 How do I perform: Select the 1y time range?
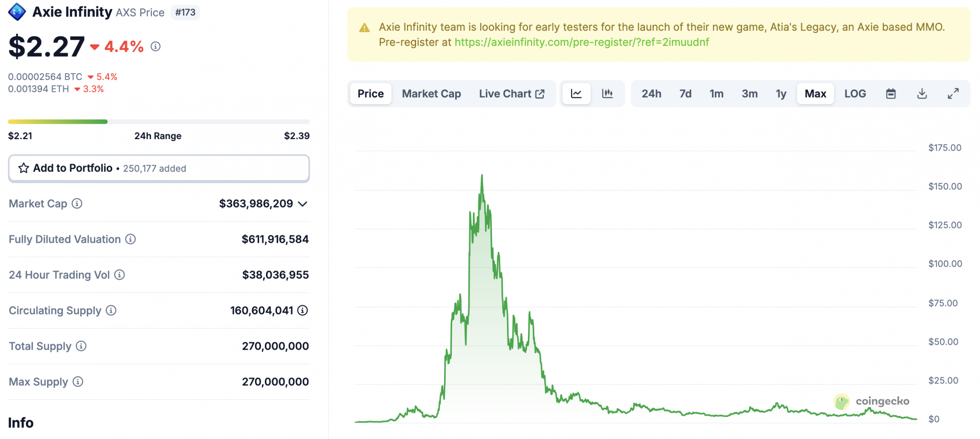[781, 93]
